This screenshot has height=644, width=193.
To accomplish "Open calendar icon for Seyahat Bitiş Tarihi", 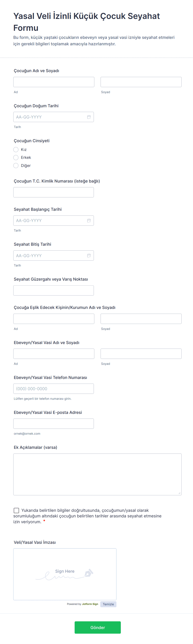I will click(89, 255).
